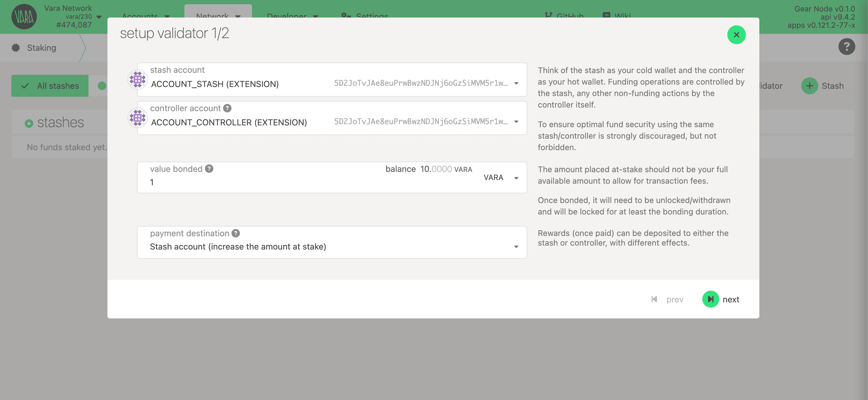Screen dimensions: 868x400
Task: Open the stash account selection dropdown
Action: coord(517,83)
